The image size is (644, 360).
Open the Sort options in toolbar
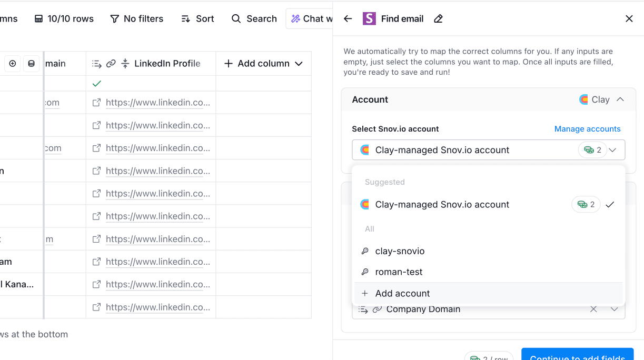pos(197,19)
